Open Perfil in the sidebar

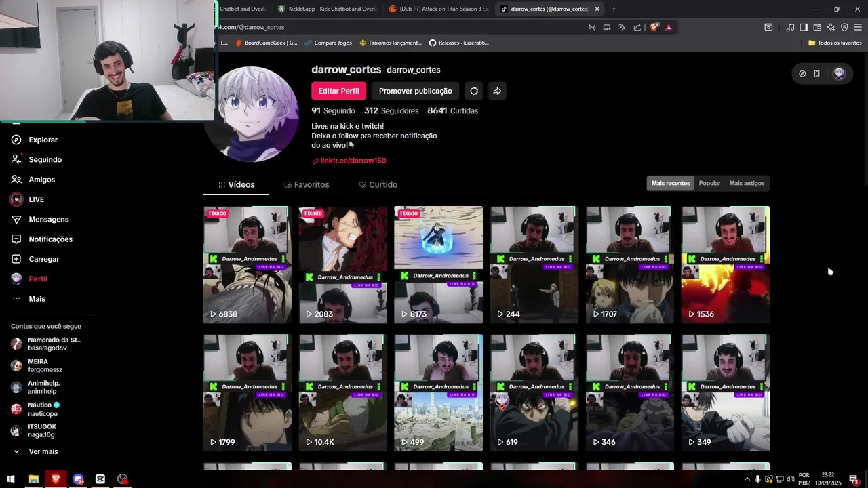pos(38,279)
